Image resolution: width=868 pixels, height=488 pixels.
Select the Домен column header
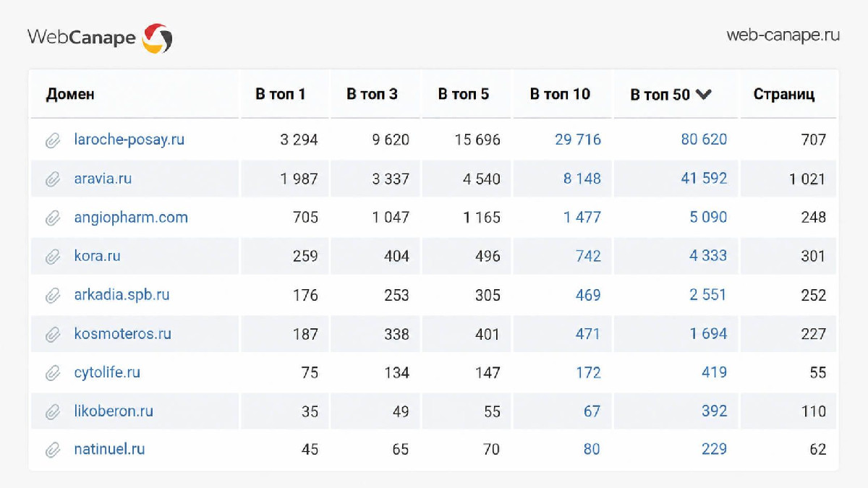coord(70,95)
